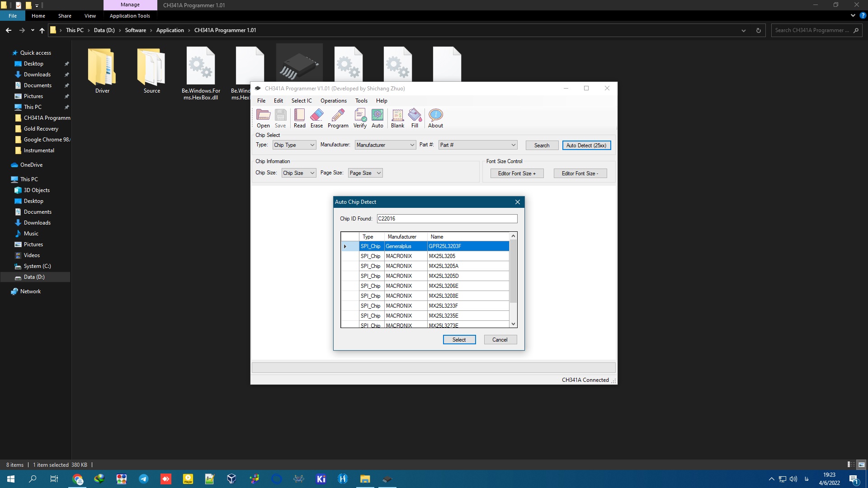868x488 pixels.
Task: Go up one folder level in Explorer
Action: click(x=42, y=30)
